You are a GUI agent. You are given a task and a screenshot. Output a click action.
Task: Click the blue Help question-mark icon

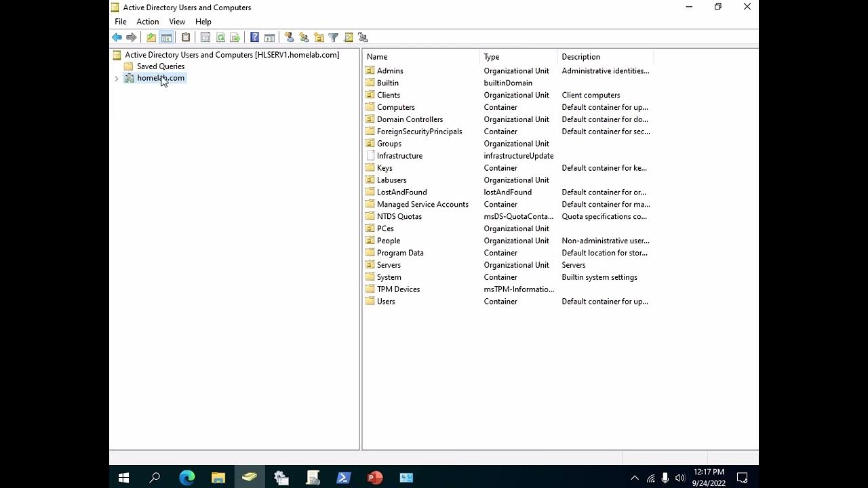tap(254, 37)
